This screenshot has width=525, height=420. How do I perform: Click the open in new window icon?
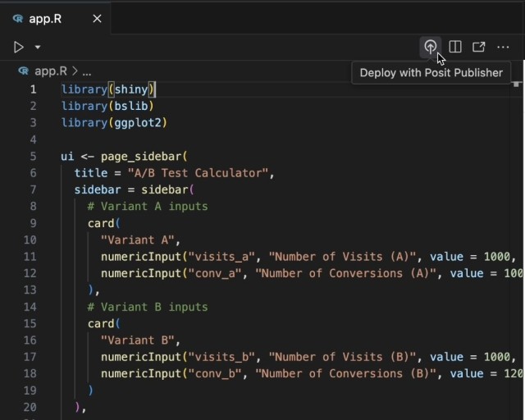(x=479, y=47)
